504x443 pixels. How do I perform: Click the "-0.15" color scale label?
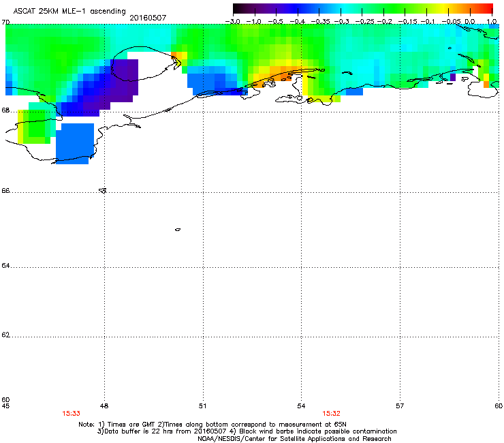click(x=407, y=22)
